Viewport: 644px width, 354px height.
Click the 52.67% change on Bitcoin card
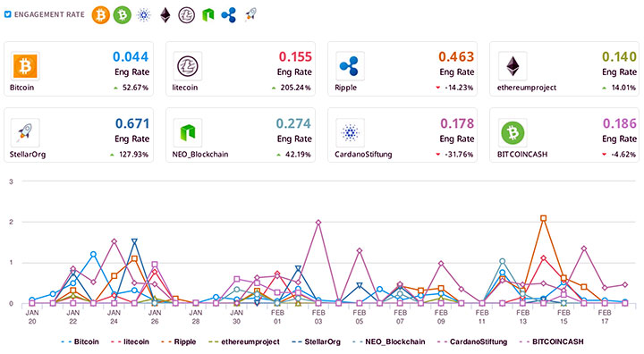(x=136, y=88)
